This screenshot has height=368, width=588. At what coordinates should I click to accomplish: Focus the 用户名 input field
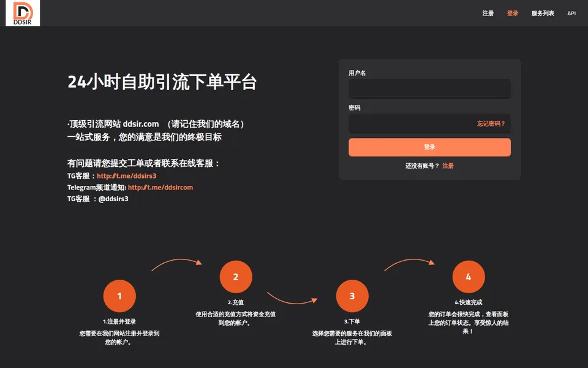pos(429,89)
